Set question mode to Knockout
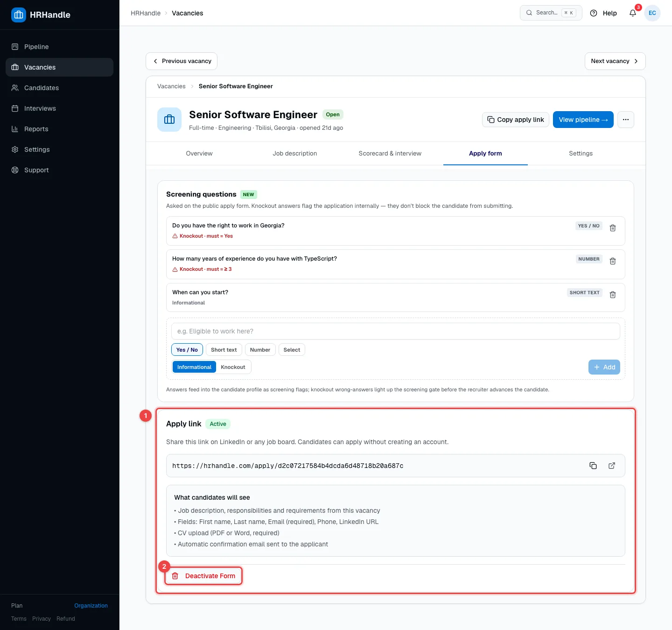Image resolution: width=672 pixels, height=630 pixels. (x=233, y=367)
